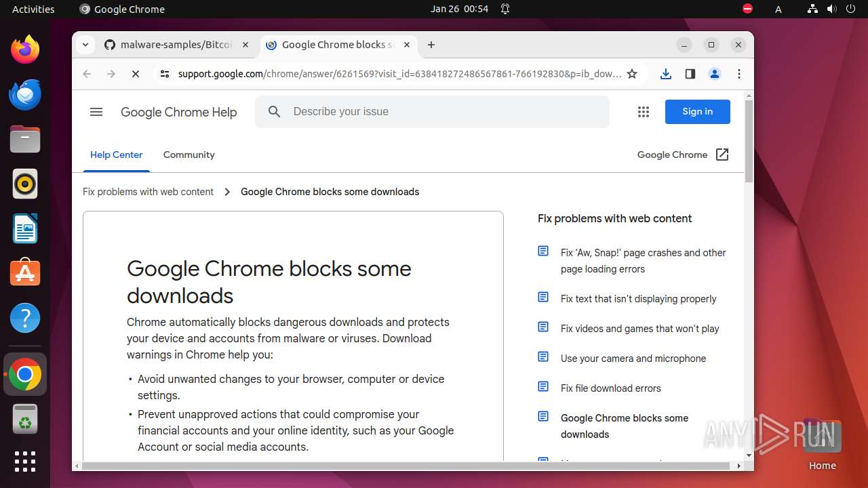Bookmark this page with the star
Viewport: 868px width, 488px height.
(632, 74)
